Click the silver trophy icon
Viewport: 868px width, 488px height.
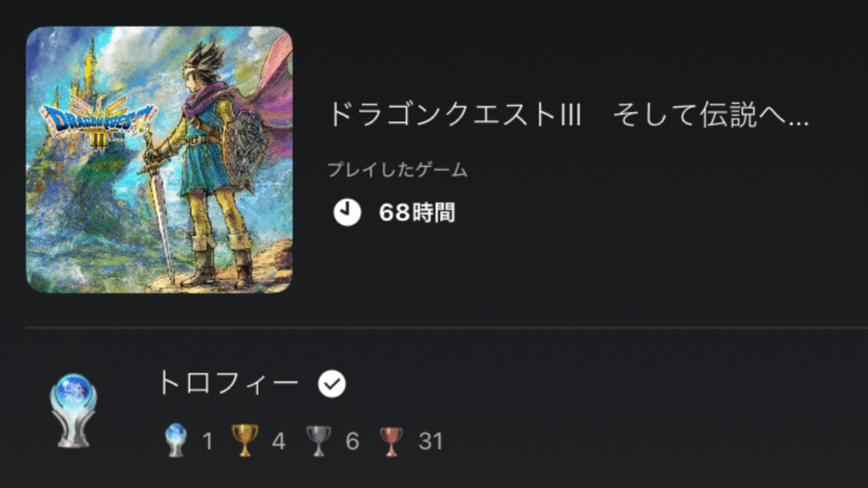(319, 441)
